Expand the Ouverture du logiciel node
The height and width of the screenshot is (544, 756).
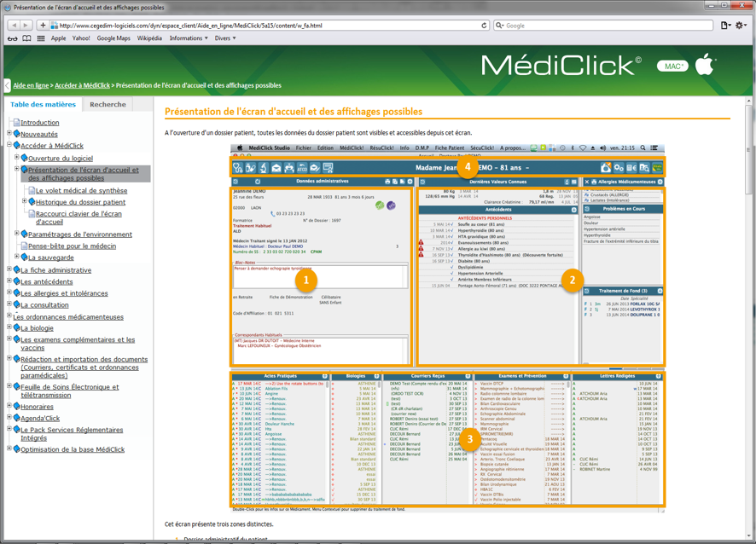point(17,157)
